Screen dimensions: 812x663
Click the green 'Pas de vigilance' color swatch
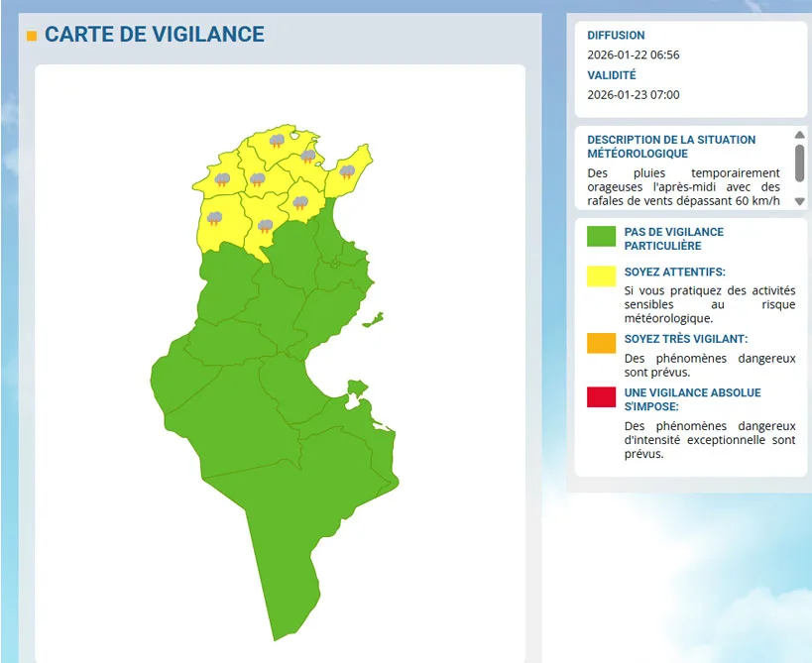601,236
